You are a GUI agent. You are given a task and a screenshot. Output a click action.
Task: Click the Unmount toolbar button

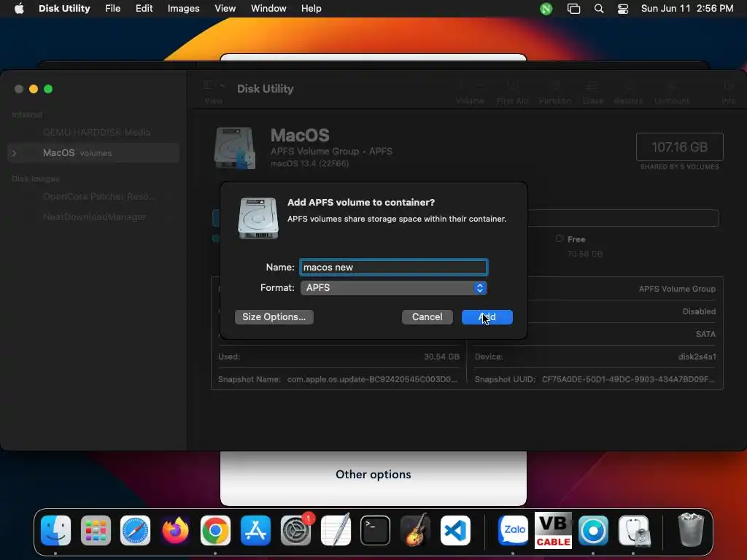click(672, 92)
